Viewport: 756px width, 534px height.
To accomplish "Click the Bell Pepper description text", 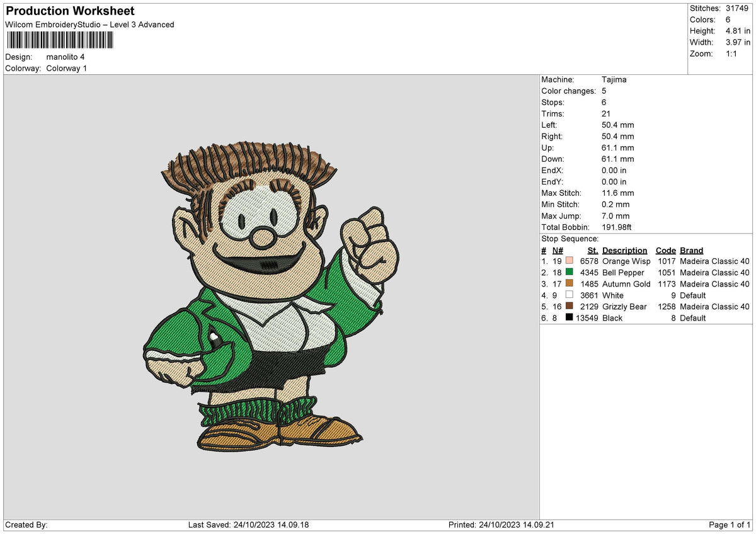I will [x=623, y=273].
